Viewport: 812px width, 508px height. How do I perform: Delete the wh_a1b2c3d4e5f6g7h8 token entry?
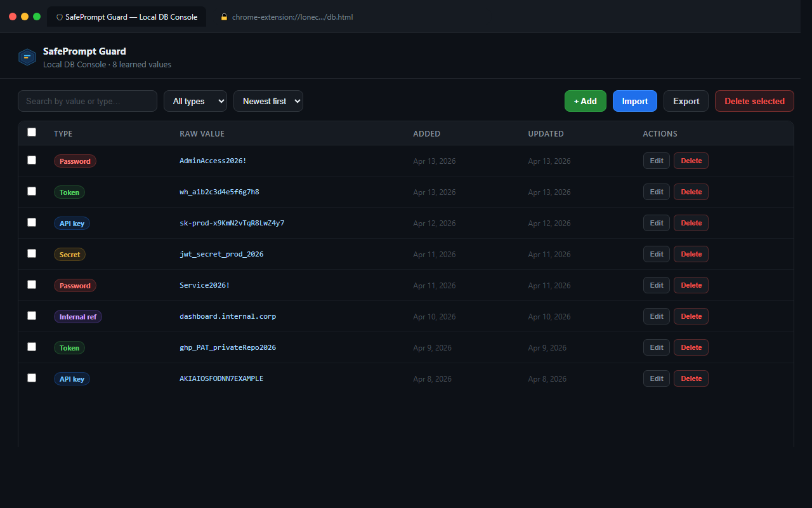tap(691, 192)
